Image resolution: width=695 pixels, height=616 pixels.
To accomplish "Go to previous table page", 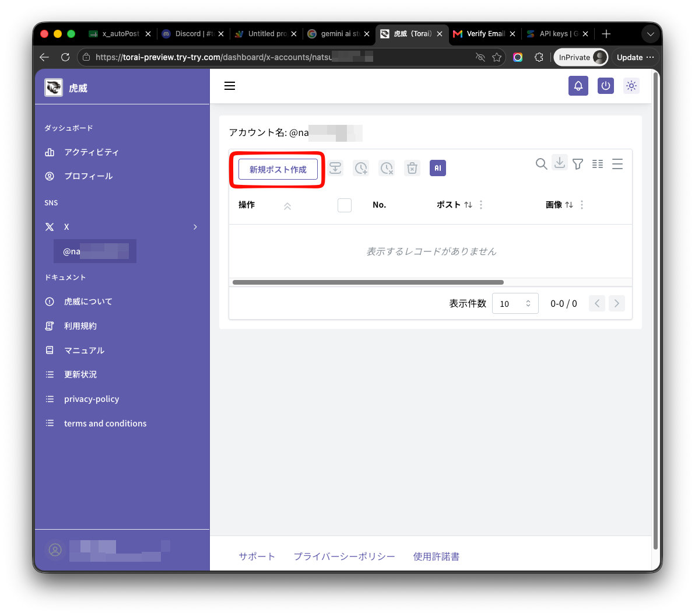I will [x=597, y=303].
